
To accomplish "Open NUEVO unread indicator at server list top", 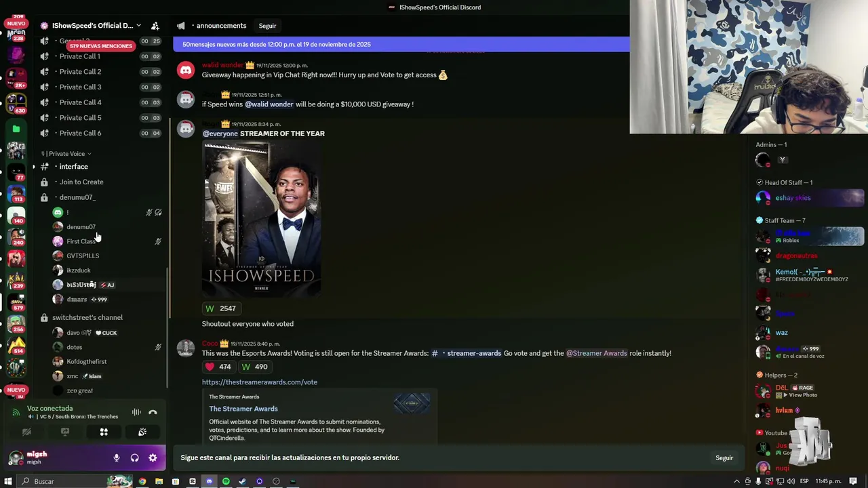I will [16, 23].
